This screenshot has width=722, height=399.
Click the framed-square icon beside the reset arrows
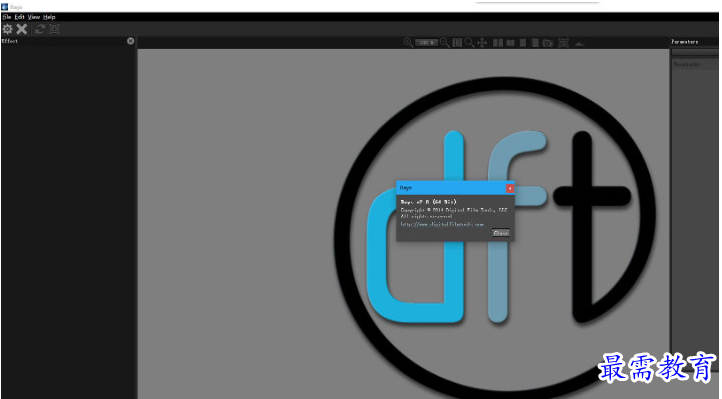(x=54, y=29)
